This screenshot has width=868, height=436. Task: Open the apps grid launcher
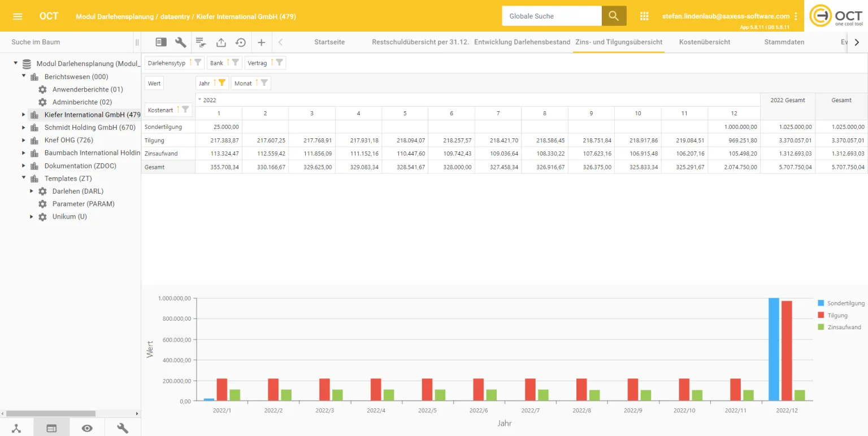[x=644, y=16]
